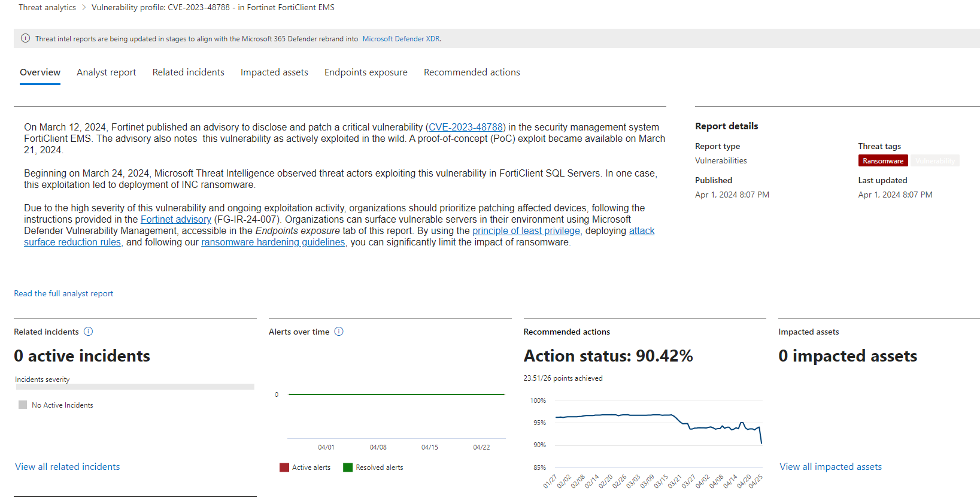Screen dimensions: 980x504
Task: Click the red Active alerts legend square
Action: [x=284, y=467]
